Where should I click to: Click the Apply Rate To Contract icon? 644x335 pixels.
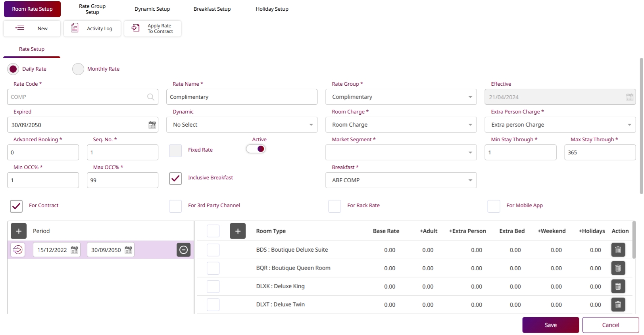tap(135, 28)
